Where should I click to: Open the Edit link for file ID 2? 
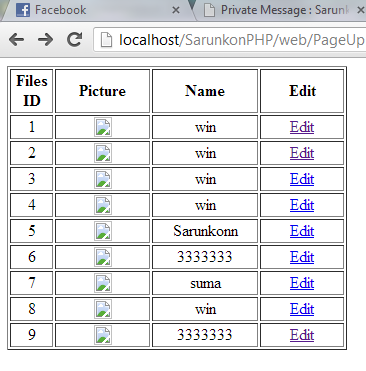(x=302, y=153)
